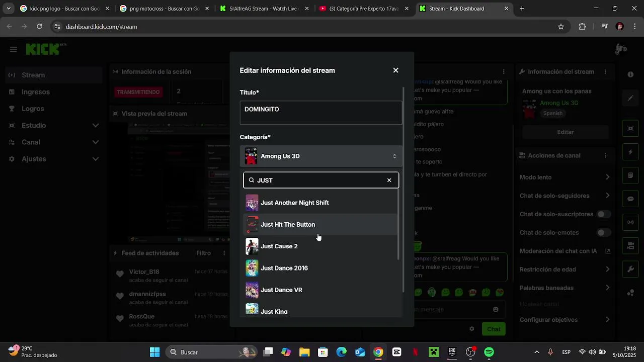
Task: Open options menu of Acciones de canal
Action: [605, 155]
